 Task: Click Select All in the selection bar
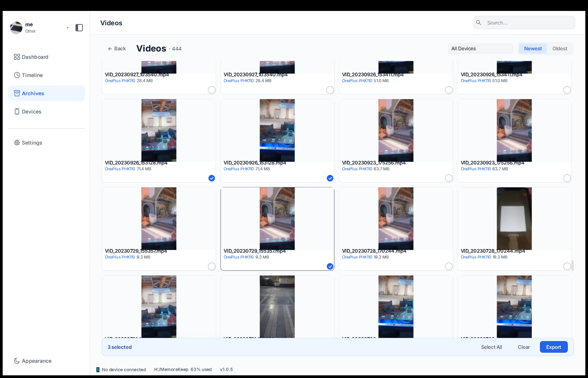click(x=491, y=347)
